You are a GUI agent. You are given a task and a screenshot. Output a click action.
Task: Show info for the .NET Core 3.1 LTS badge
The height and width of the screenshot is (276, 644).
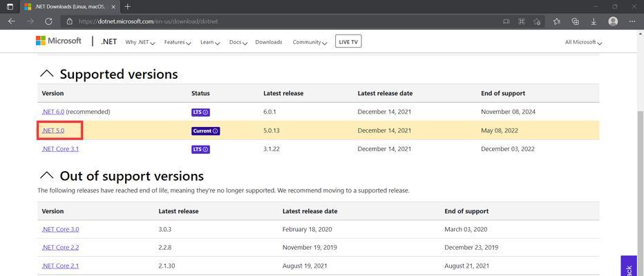[206, 150]
